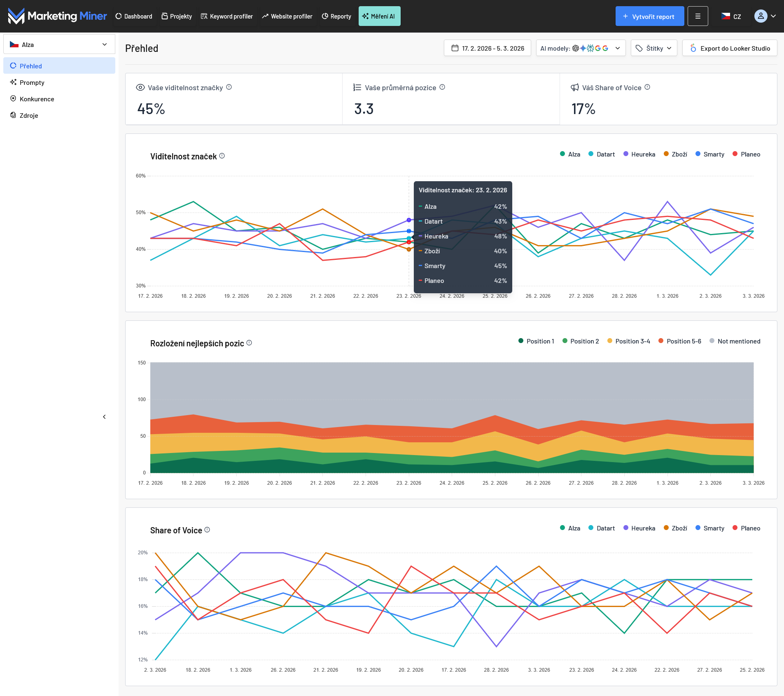
Task: Click info icon beside Share of Voice chart title
Action: (x=207, y=530)
